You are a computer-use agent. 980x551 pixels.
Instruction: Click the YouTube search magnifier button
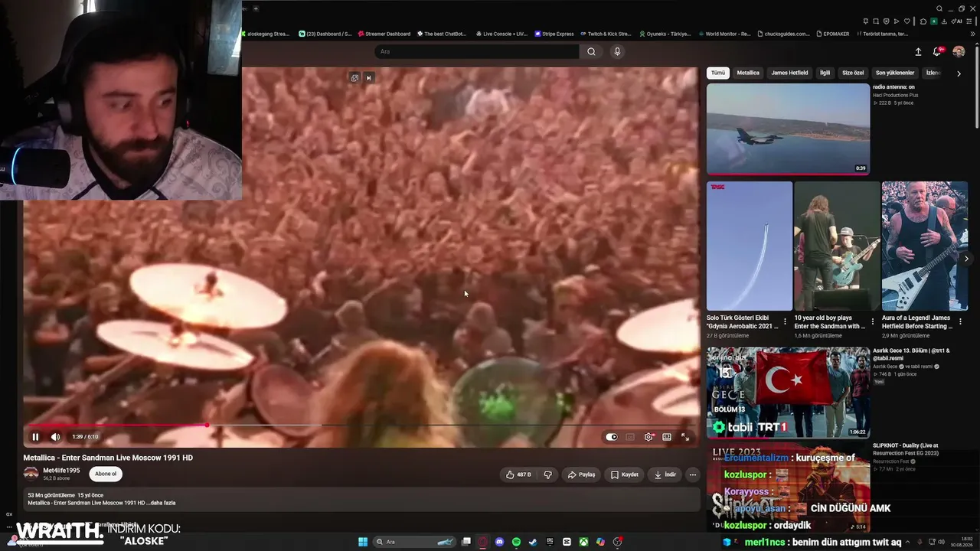[x=591, y=51]
